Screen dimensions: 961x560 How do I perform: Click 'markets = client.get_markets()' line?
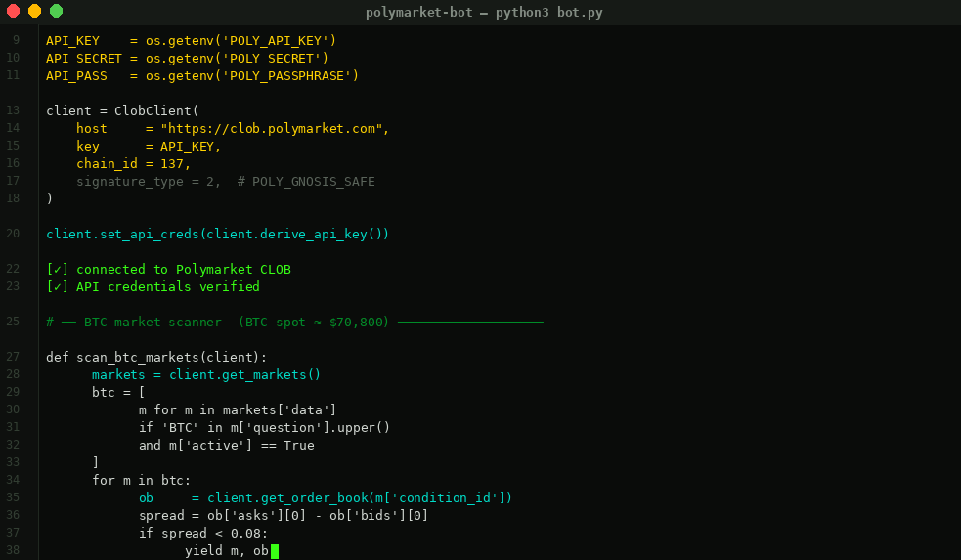coord(206,375)
